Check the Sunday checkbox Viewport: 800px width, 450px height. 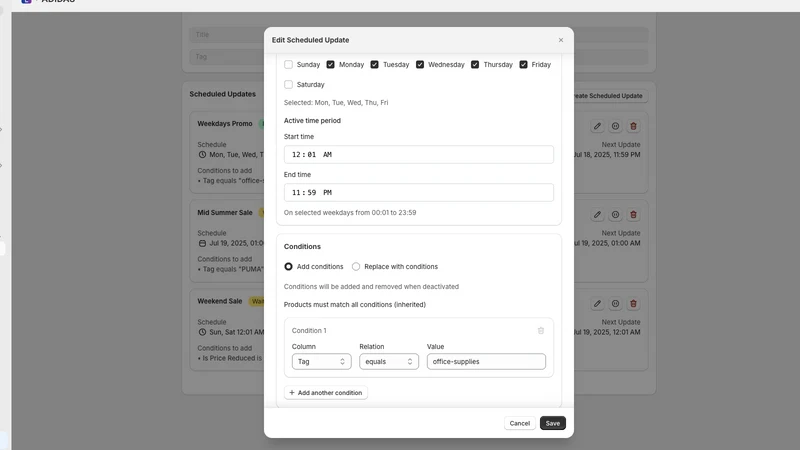click(288, 64)
